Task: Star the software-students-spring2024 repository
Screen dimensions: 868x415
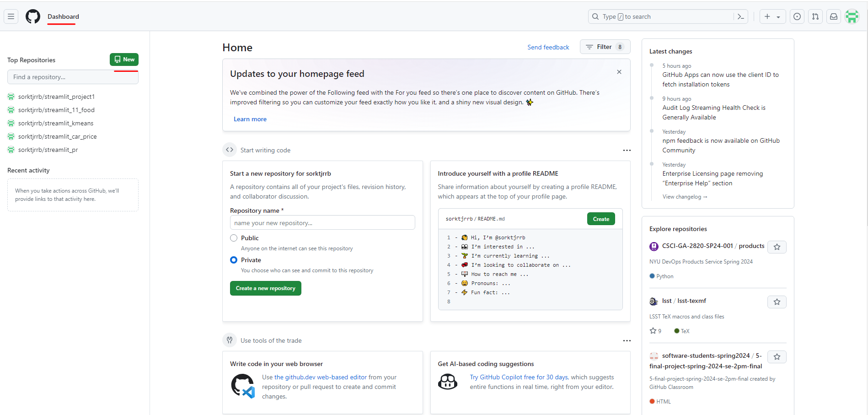Action: point(777,357)
